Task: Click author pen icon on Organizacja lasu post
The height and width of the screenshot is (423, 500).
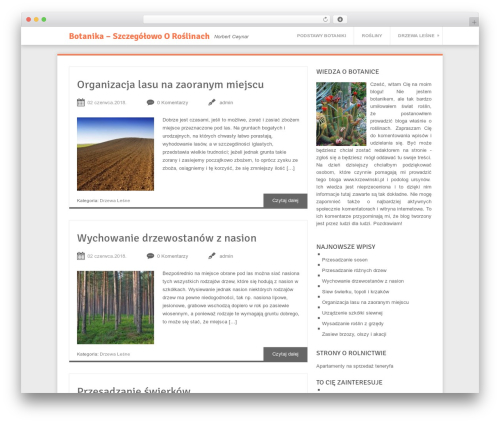Action: click(212, 102)
